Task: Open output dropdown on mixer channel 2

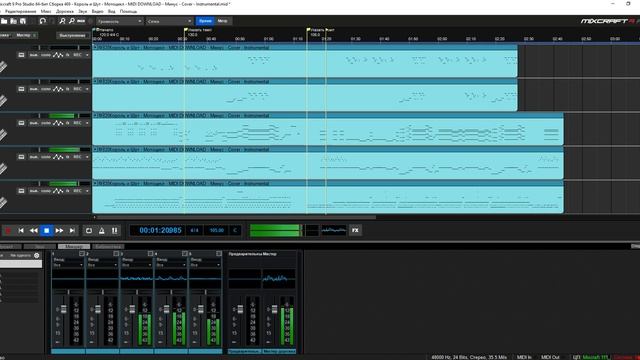Action: pyautogui.click(x=102, y=265)
